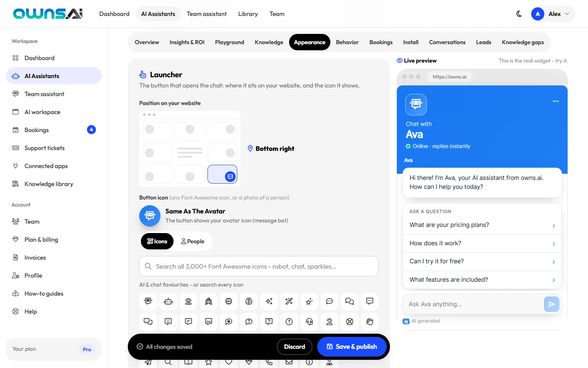
Task: Pick the AI microchip launcher icon
Action: 229,301
